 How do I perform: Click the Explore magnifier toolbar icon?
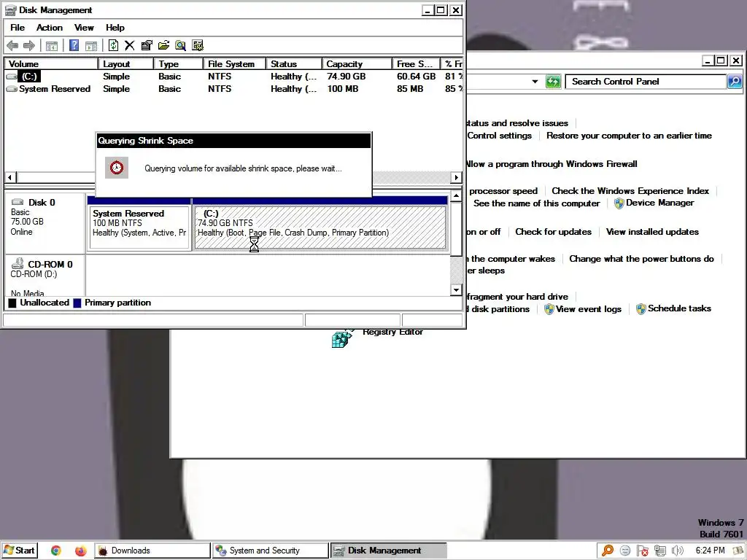click(x=181, y=45)
